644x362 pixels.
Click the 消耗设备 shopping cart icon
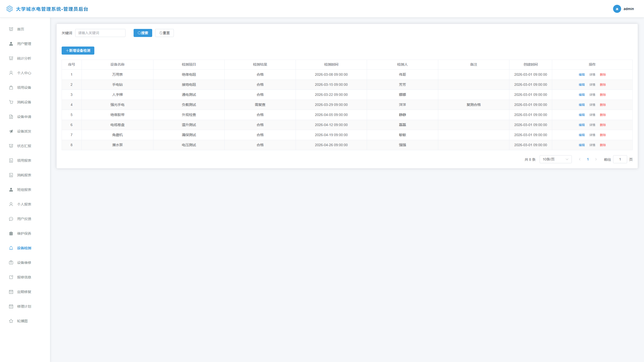click(x=11, y=102)
